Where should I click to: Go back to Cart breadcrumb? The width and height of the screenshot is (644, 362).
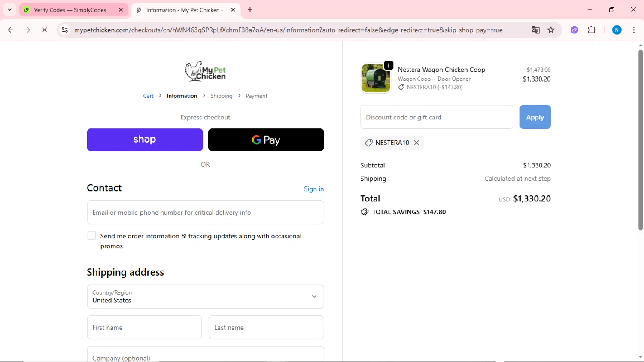tap(148, 96)
